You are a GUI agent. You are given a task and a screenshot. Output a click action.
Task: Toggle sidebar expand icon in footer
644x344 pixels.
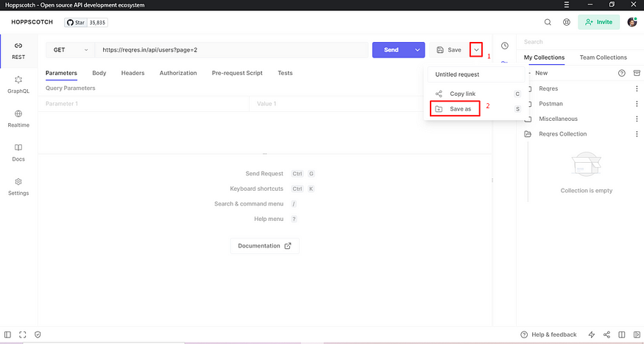[8, 334]
